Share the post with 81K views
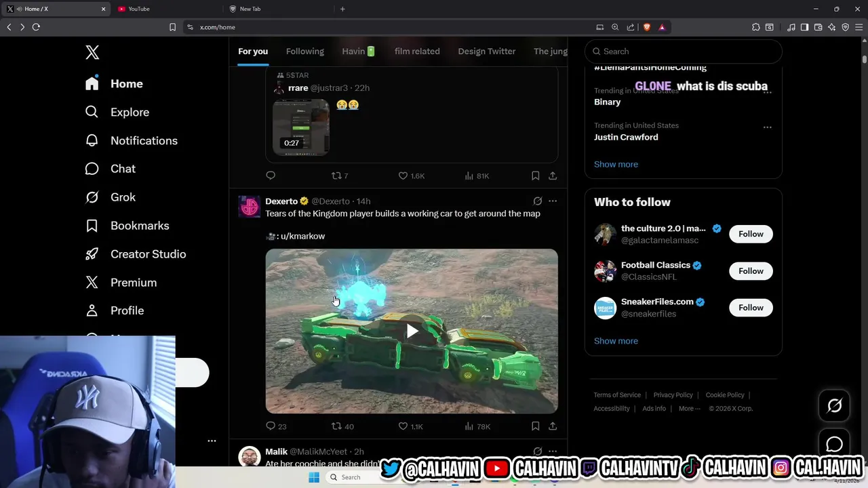Image resolution: width=868 pixels, height=488 pixels. pos(553,176)
